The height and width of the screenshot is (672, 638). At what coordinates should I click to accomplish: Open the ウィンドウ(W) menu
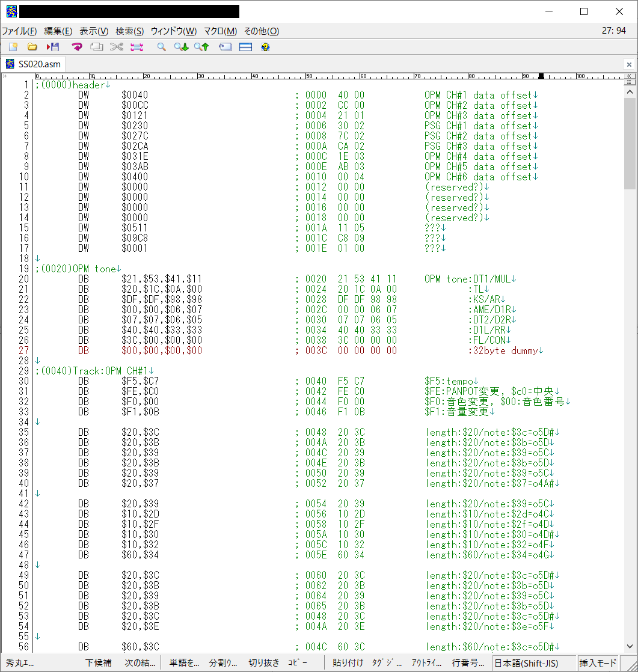pos(174,31)
